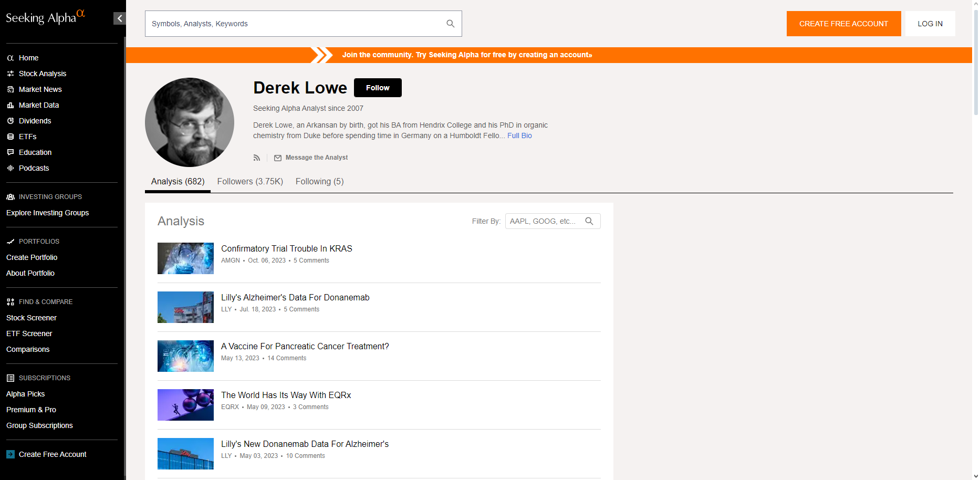Click CREATE FREE ACCOUNT button

pyautogui.click(x=843, y=24)
